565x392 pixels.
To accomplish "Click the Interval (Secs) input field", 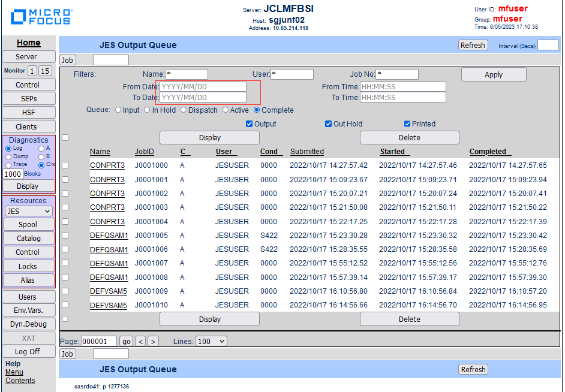I will pos(548,46).
